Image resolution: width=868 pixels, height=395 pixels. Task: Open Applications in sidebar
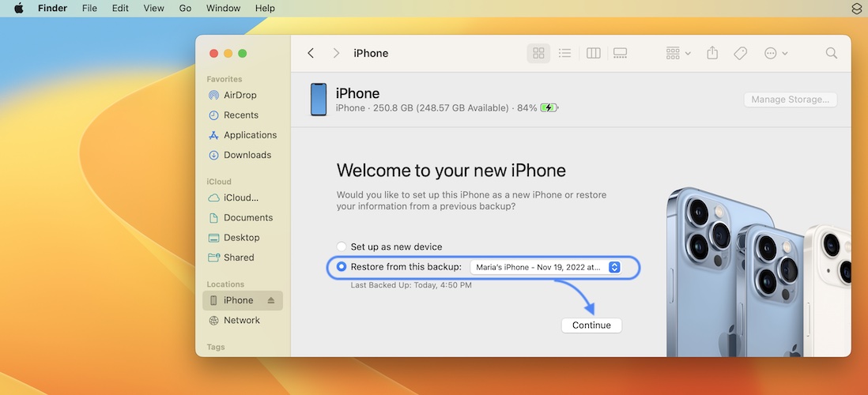coord(251,135)
